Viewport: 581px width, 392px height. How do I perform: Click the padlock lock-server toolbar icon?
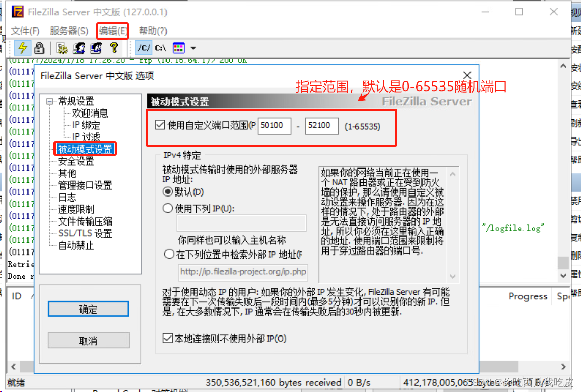pyautogui.click(x=39, y=48)
